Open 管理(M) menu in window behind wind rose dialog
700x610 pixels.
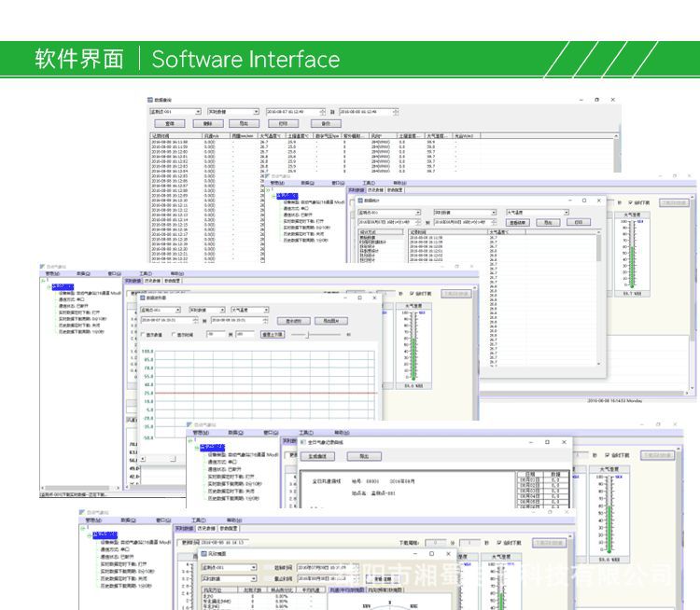(x=93, y=520)
